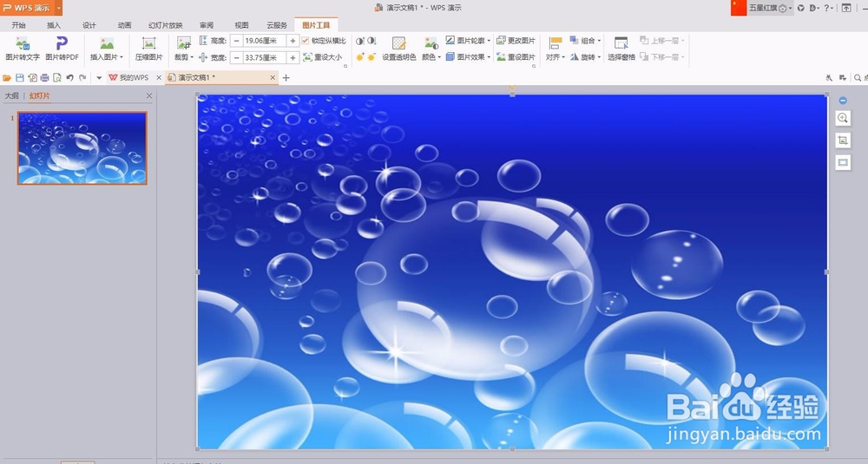The image size is (868, 464).
Task: Click the width field showing 33.75厘米
Action: [x=265, y=57]
